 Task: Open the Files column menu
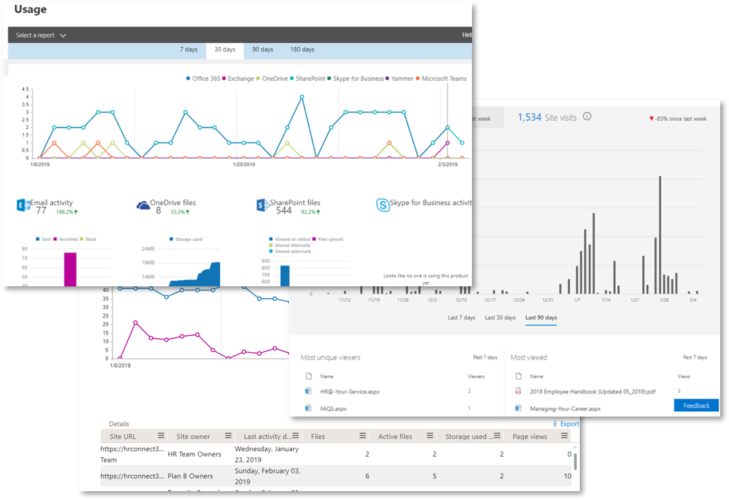pyautogui.click(x=363, y=435)
